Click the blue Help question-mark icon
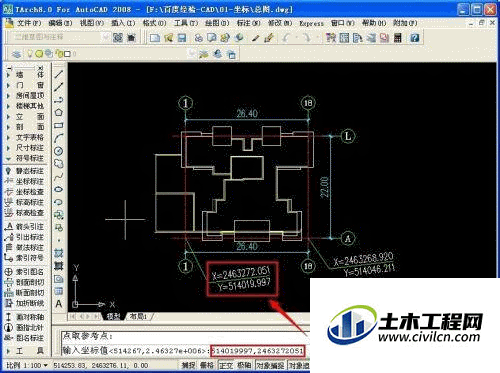Image resolution: width=500 pixels, height=373 pixels. [x=415, y=38]
